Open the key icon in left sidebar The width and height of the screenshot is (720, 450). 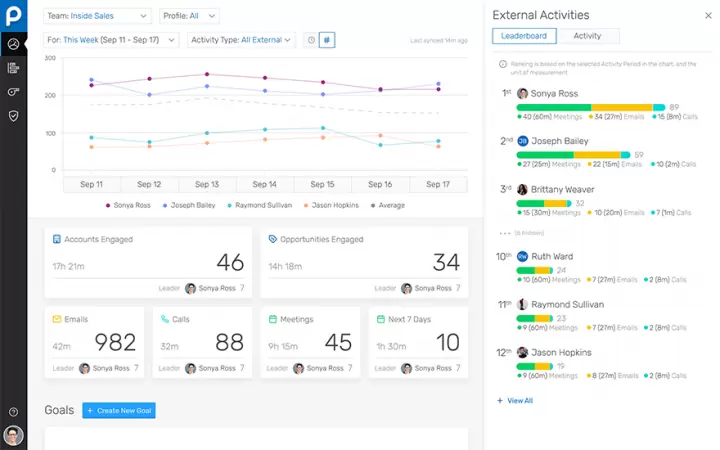tap(13, 92)
